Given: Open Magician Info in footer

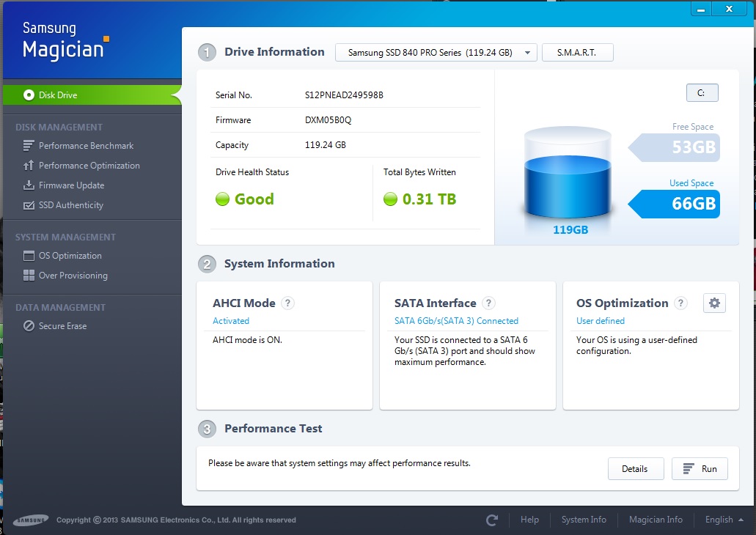Looking at the screenshot, I should tap(656, 520).
